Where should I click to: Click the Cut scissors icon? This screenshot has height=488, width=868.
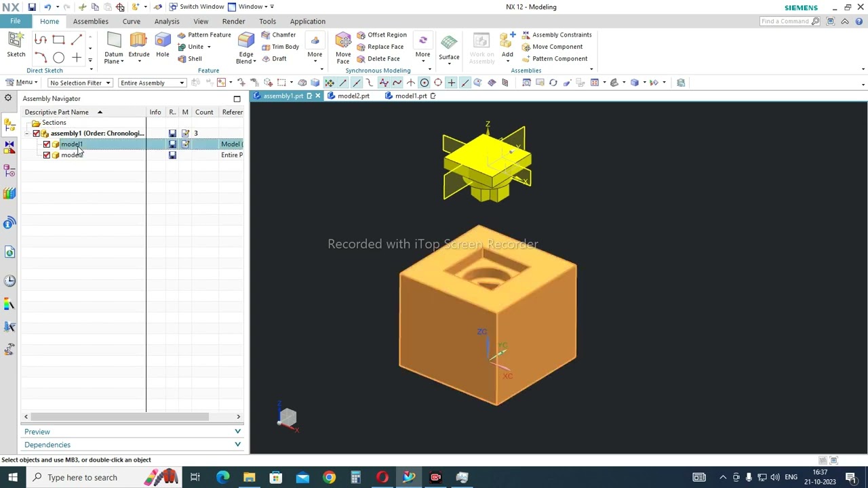click(x=83, y=7)
